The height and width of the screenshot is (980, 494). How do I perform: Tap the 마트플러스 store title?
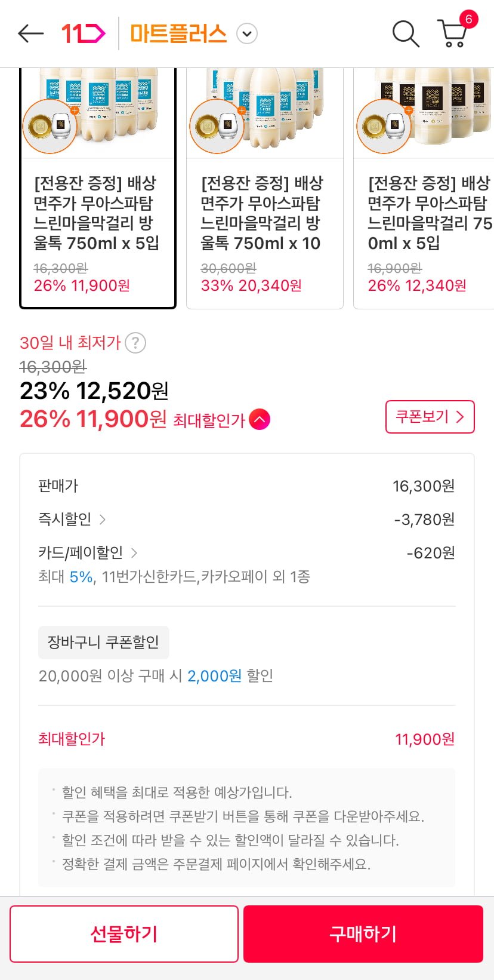tap(178, 33)
